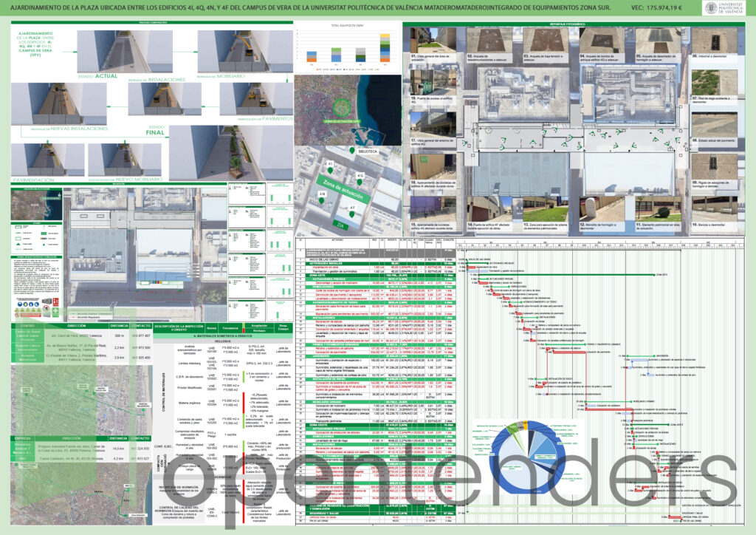756x535 pixels.
Task: Click the MONTAJE DE NUEVAS INSTALACIONES caption
Action: [x=69, y=129]
